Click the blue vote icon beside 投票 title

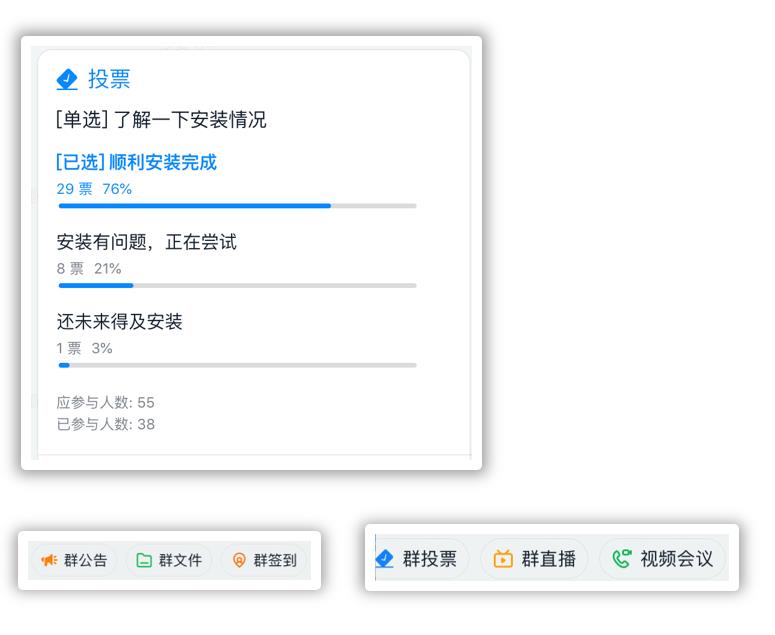click(x=67, y=80)
